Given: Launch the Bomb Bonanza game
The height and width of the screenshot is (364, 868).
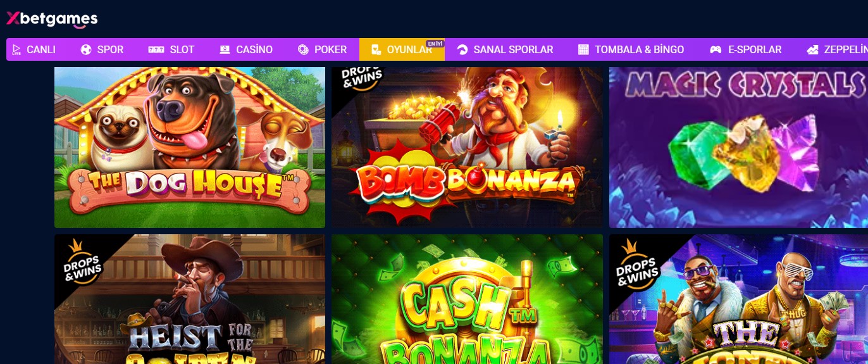Looking at the screenshot, I should 467,147.
